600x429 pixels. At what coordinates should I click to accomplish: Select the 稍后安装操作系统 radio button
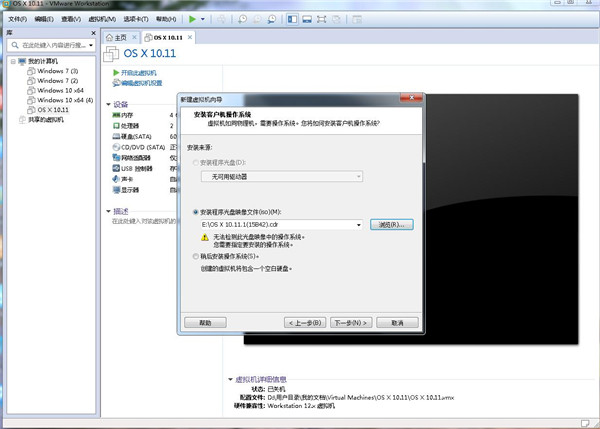click(x=195, y=257)
